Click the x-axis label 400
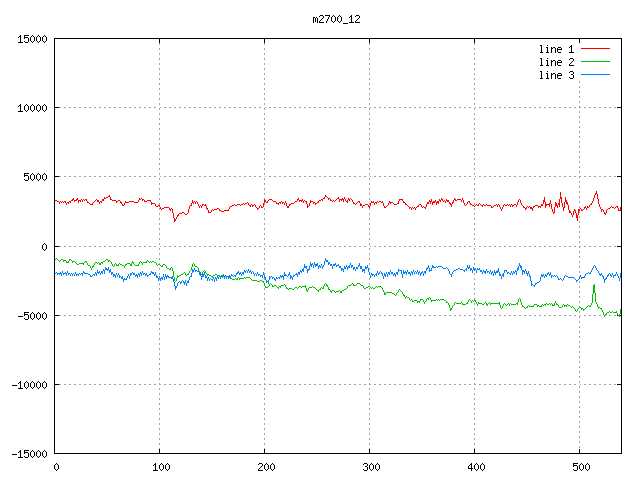This screenshot has height=480, width=640. tap(476, 467)
